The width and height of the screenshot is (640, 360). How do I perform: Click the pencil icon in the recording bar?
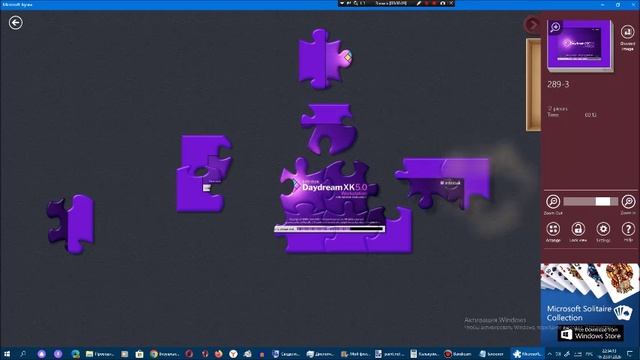[419, 3]
